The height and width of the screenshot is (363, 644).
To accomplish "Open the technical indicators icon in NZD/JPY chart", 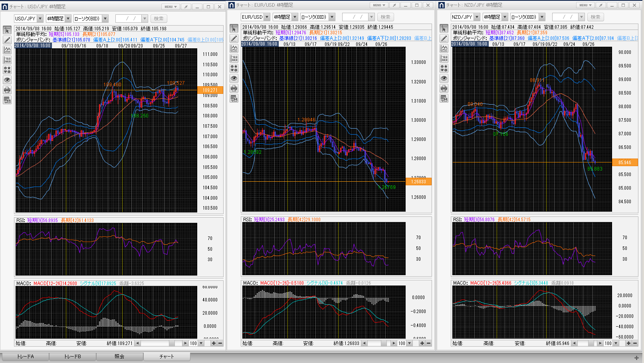I will (444, 48).
